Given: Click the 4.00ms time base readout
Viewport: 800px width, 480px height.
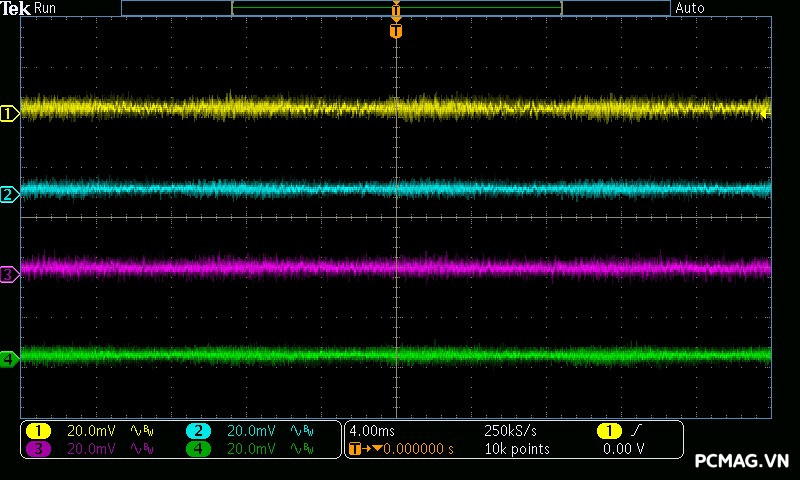Looking at the screenshot, I should tap(373, 430).
